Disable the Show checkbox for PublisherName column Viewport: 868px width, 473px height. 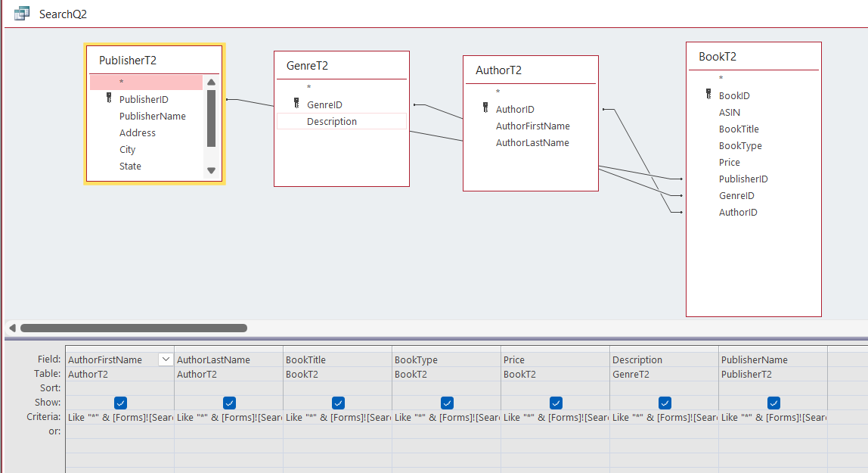(773, 403)
